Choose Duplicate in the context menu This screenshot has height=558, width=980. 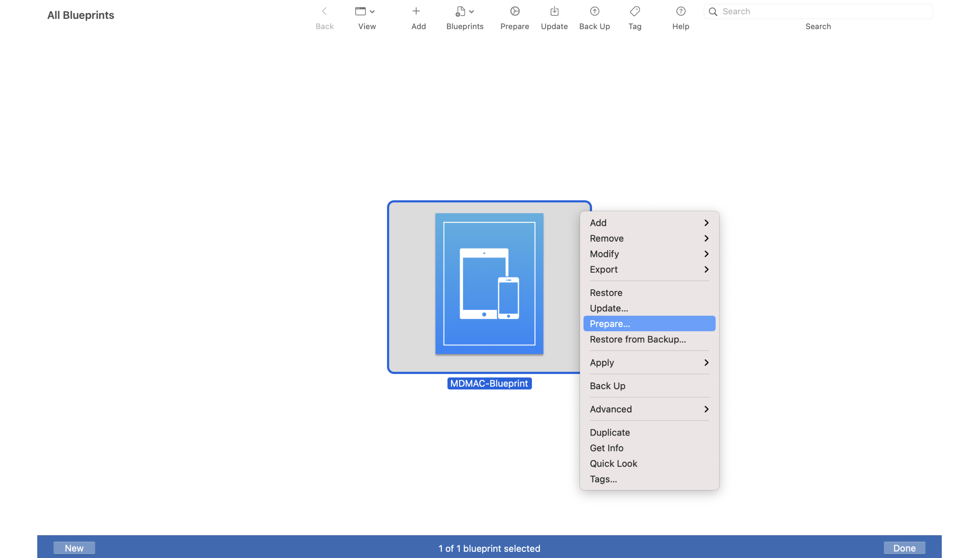pos(610,432)
